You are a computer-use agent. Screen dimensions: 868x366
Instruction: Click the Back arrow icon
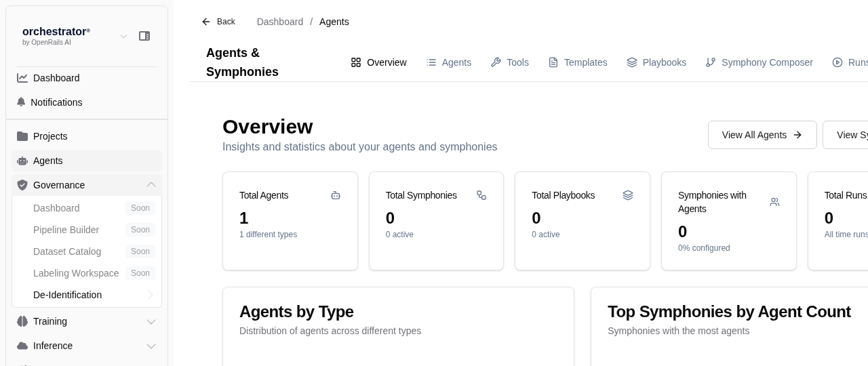click(x=206, y=22)
